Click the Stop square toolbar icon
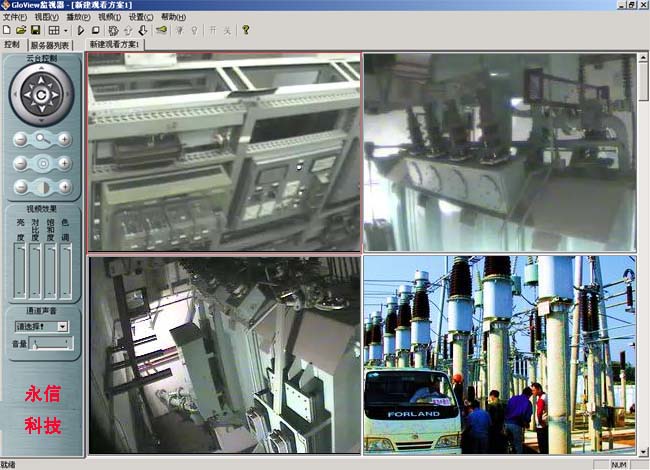This screenshot has width=650, height=470. click(x=95, y=31)
